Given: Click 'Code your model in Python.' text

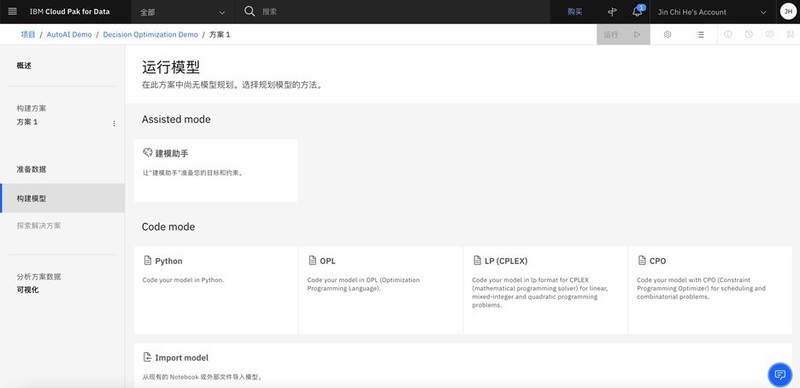Looking at the screenshot, I should point(183,280).
